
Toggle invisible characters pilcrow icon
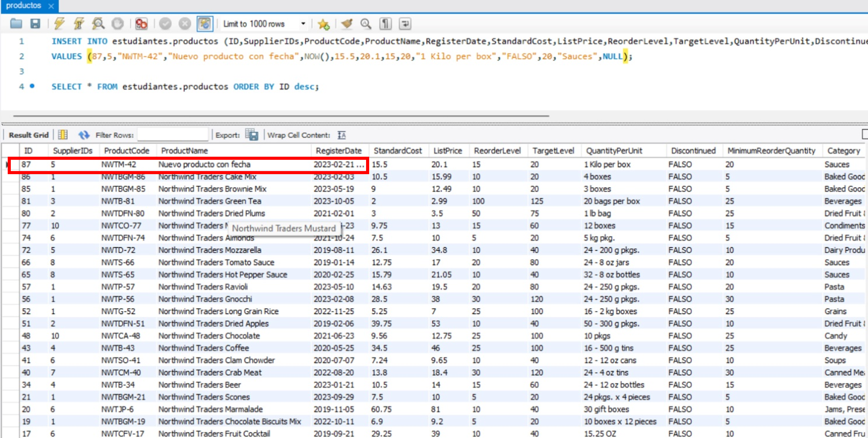pyautogui.click(x=385, y=24)
